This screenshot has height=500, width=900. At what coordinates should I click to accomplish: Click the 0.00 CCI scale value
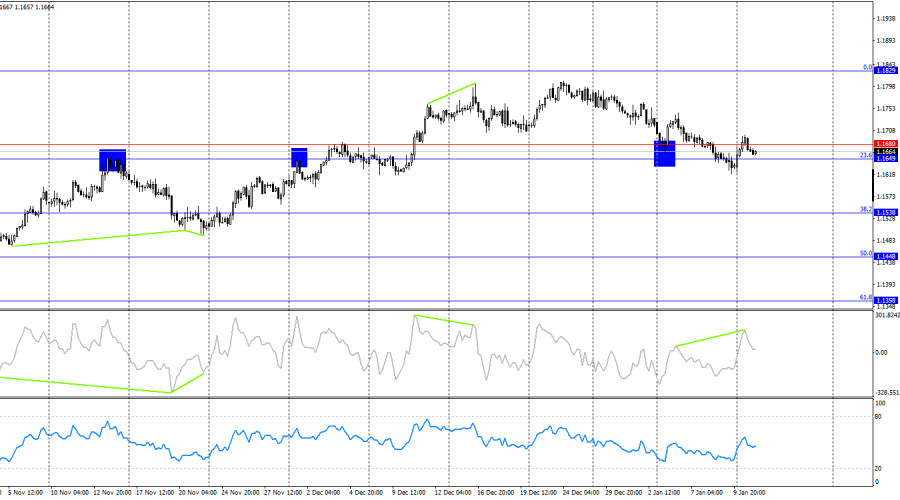(x=881, y=352)
